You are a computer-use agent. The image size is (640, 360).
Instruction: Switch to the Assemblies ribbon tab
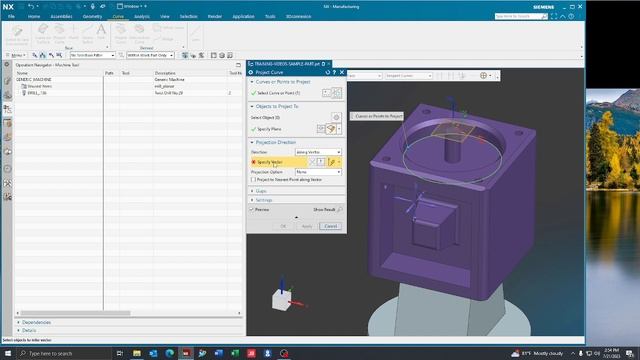61,17
